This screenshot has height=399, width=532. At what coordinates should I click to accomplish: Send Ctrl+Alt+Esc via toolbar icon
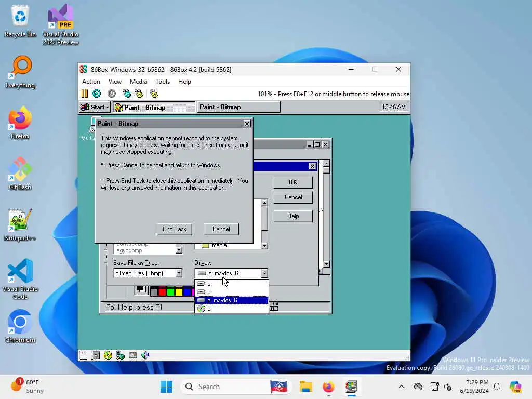coord(139,94)
